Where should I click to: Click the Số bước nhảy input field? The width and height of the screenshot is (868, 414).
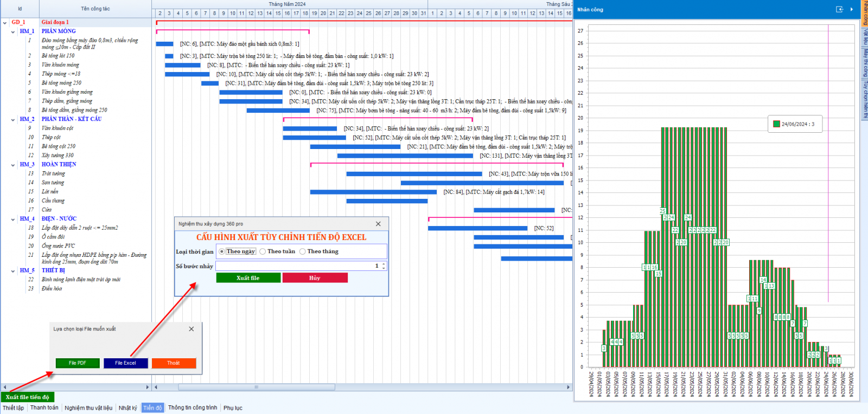click(x=296, y=266)
